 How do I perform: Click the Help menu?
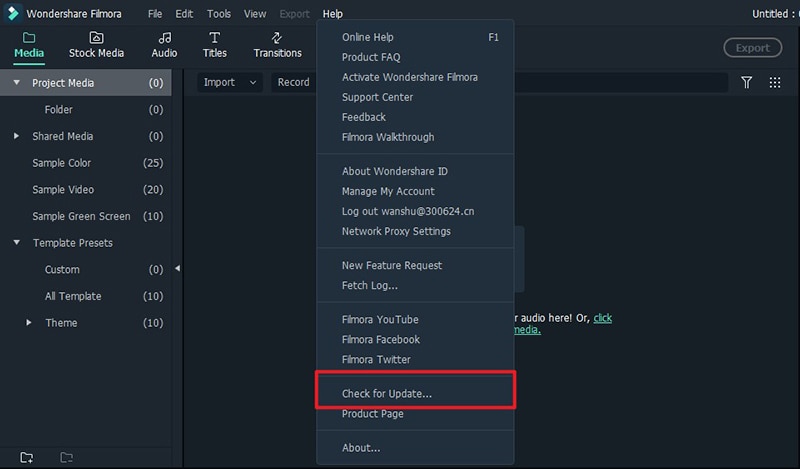(333, 14)
